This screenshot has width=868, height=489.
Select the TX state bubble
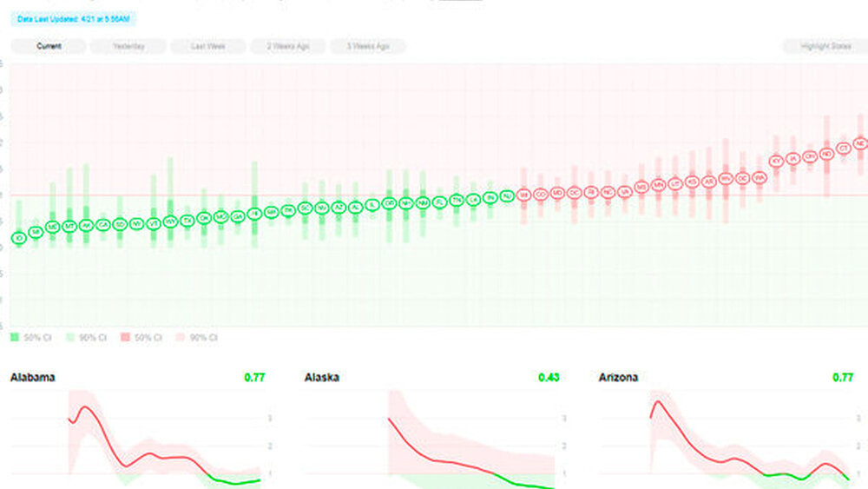(x=187, y=221)
